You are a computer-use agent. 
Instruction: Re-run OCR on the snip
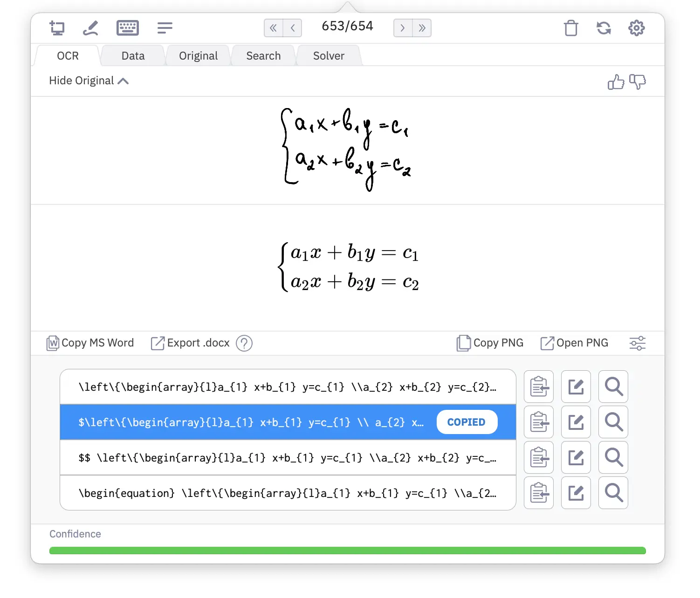click(x=604, y=28)
